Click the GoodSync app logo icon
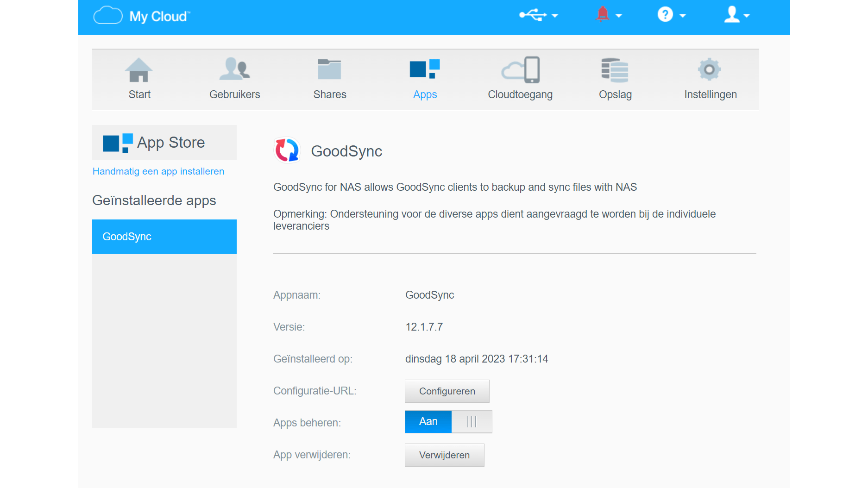This screenshot has width=868, height=488. pyautogui.click(x=287, y=150)
